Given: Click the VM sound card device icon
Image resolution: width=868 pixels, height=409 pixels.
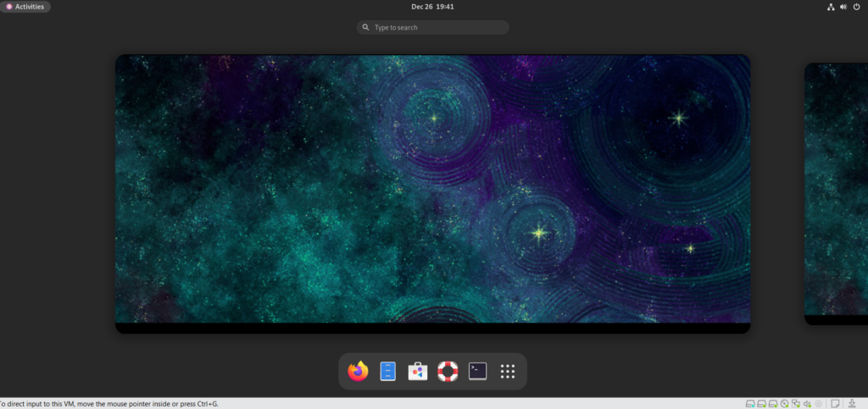Looking at the screenshot, I should pos(807,403).
